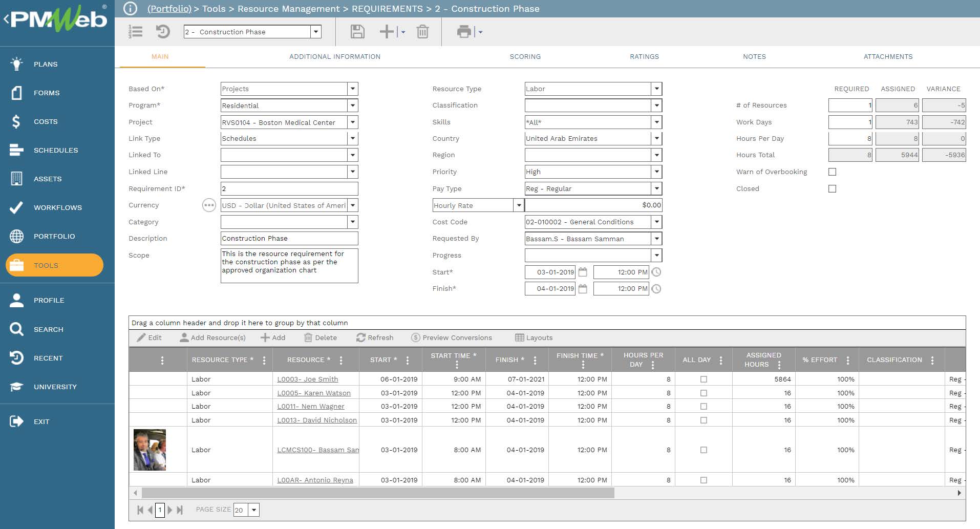Save the record with the floppy icon
980x529 pixels.
point(357,32)
